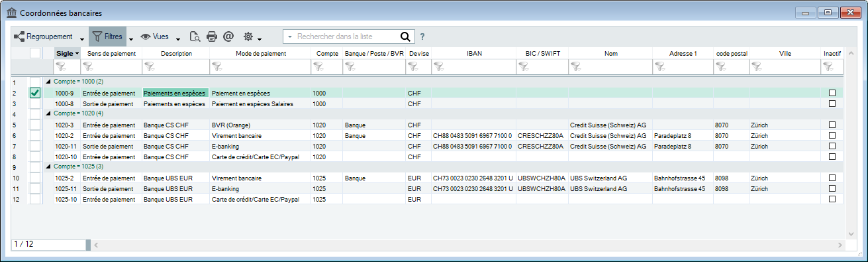Click the printer icon
The height and width of the screenshot is (262, 868).
212,36
